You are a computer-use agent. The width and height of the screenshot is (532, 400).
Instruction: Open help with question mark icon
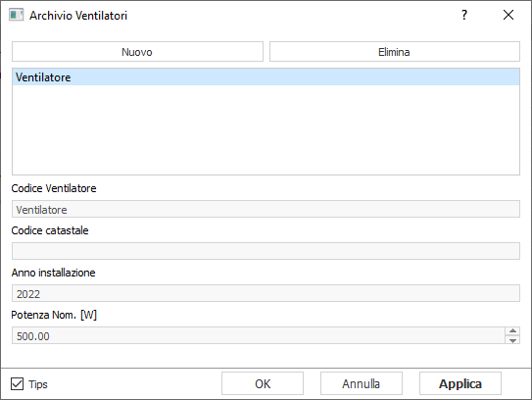(x=464, y=15)
